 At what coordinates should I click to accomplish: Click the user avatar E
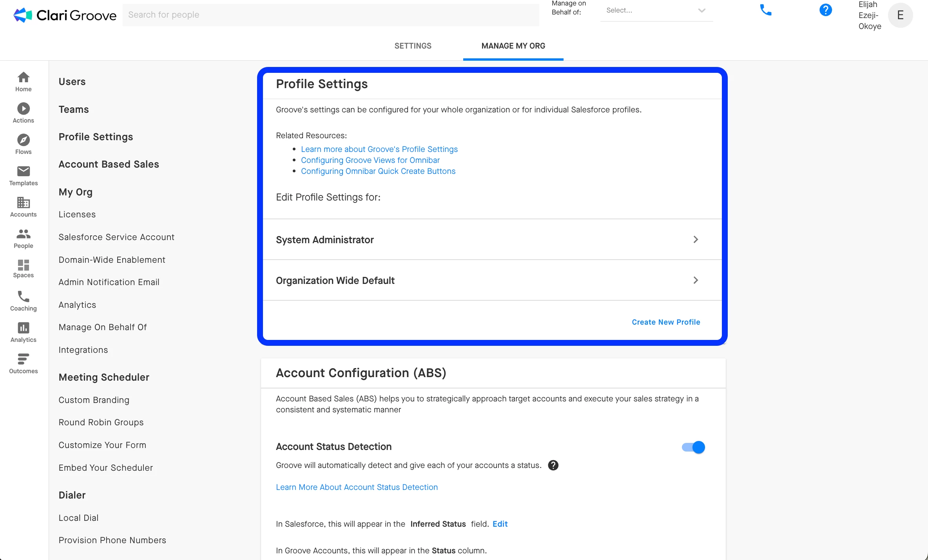click(900, 15)
